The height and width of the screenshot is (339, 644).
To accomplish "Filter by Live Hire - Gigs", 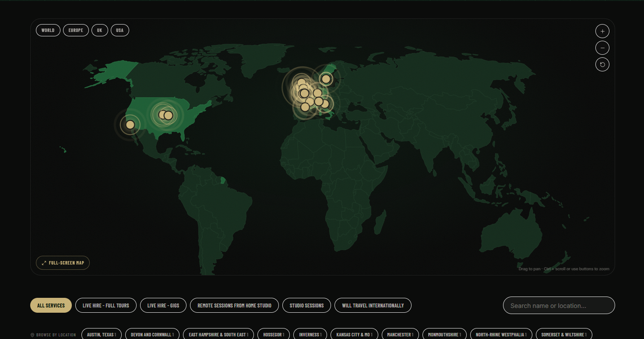I will pos(163,305).
